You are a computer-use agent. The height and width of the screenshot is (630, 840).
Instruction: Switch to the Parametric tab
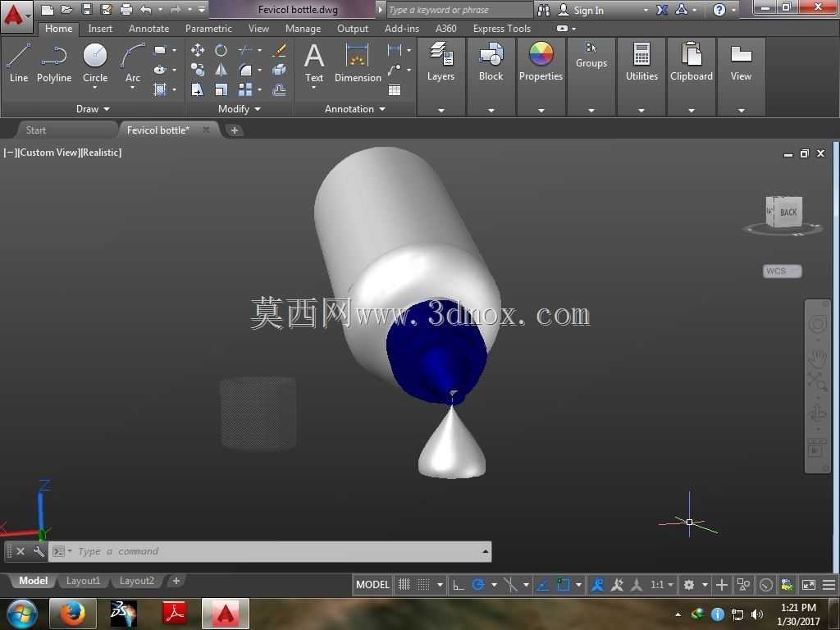[x=208, y=29]
